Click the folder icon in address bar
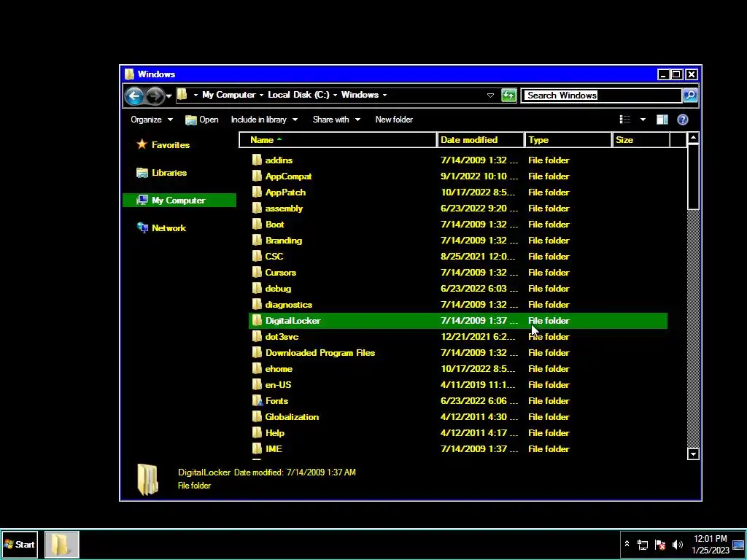The width and height of the screenshot is (747, 560). click(182, 95)
